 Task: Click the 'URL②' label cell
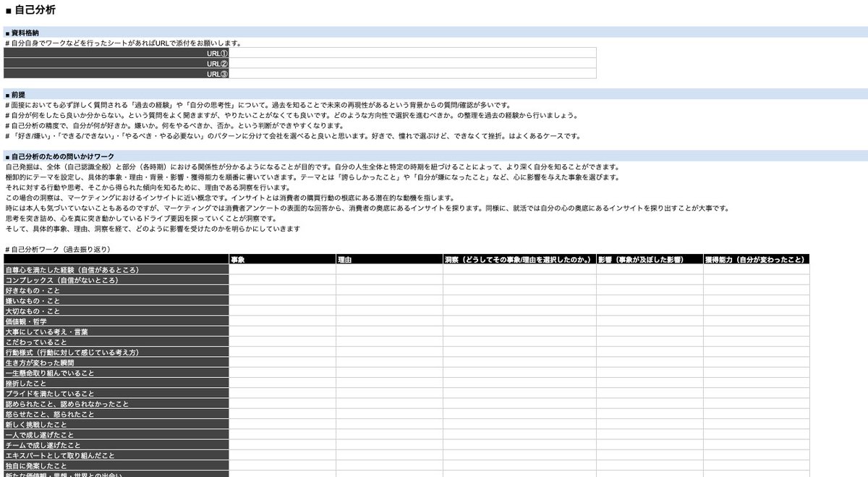(116, 63)
